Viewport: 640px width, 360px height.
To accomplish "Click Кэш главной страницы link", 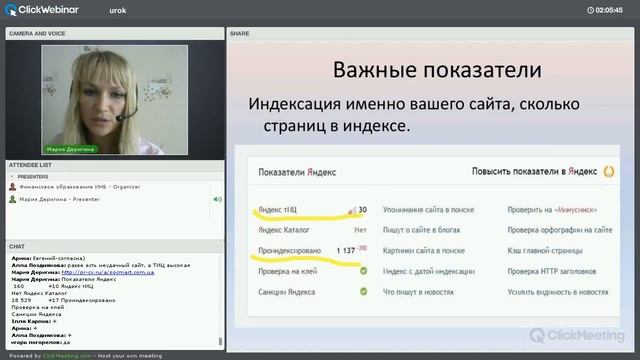I will (x=545, y=251).
